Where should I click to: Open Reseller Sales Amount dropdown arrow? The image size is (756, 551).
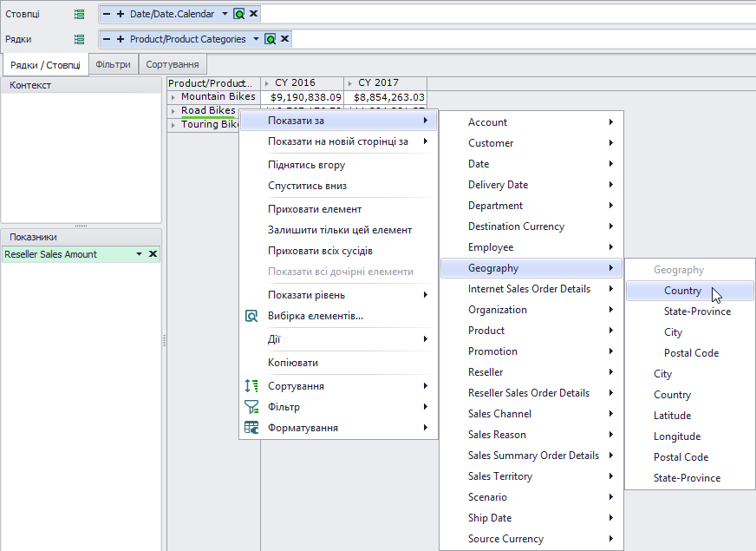point(139,253)
